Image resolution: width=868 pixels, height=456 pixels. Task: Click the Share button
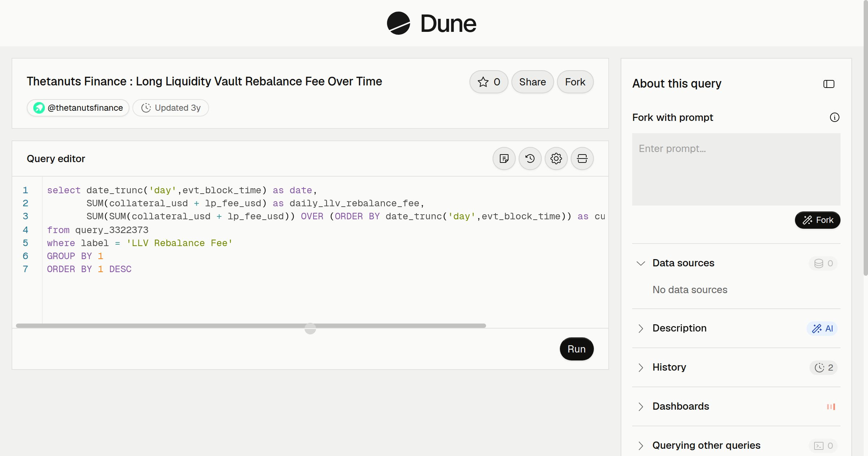(x=532, y=82)
